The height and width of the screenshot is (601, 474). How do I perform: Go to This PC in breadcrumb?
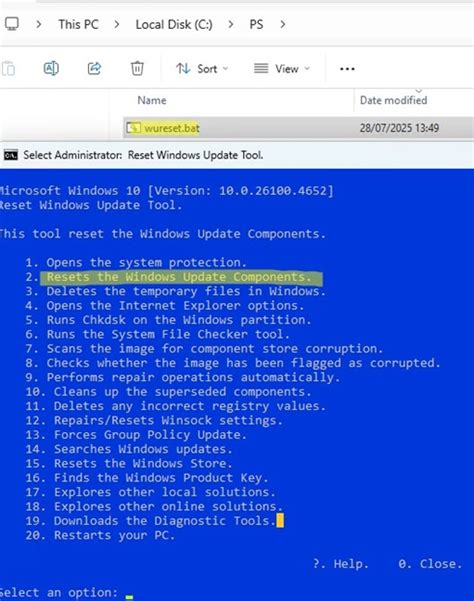(79, 25)
